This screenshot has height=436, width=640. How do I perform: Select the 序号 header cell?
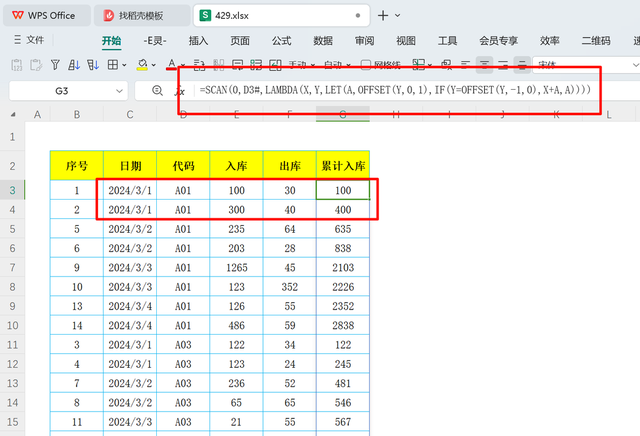tap(77, 166)
